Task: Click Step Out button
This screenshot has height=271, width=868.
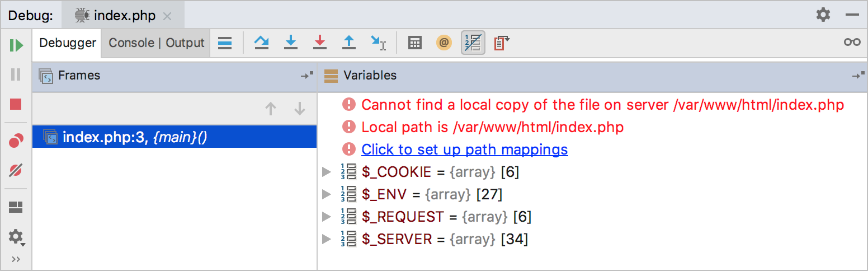Action: pos(349,43)
